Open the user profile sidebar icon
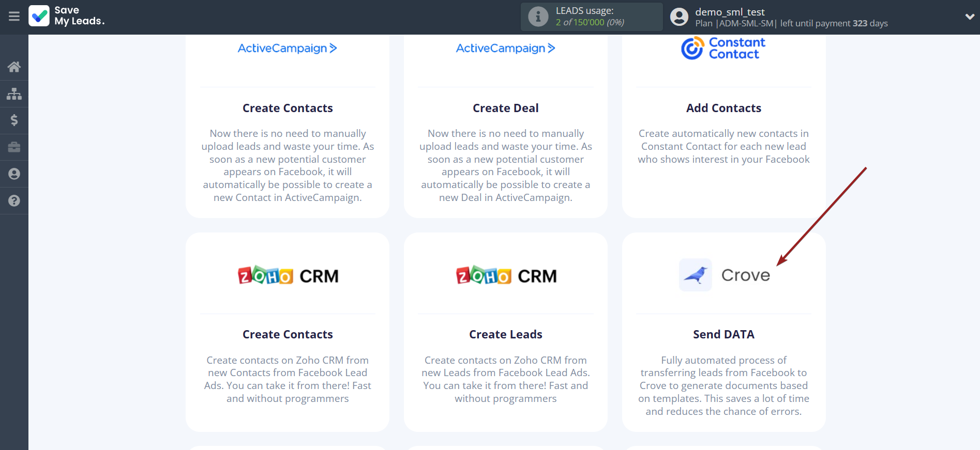Image resolution: width=980 pixels, height=450 pixels. tap(14, 174)
